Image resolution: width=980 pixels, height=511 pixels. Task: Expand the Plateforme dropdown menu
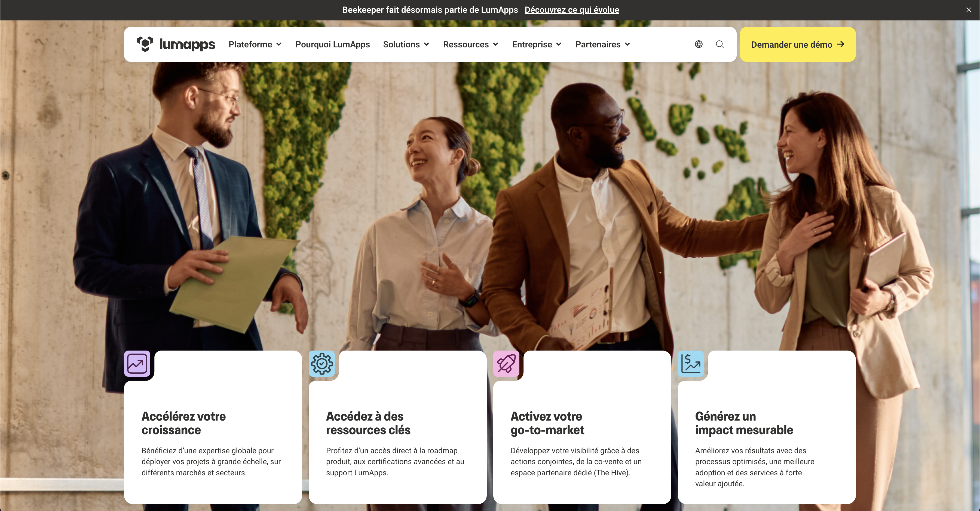(255, 45)
